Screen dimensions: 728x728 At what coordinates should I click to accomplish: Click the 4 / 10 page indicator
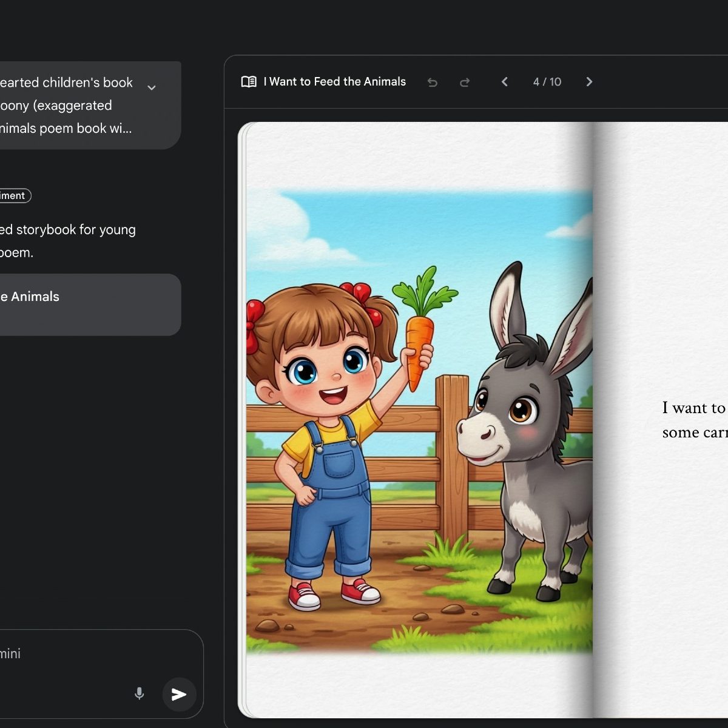(547, 82)
